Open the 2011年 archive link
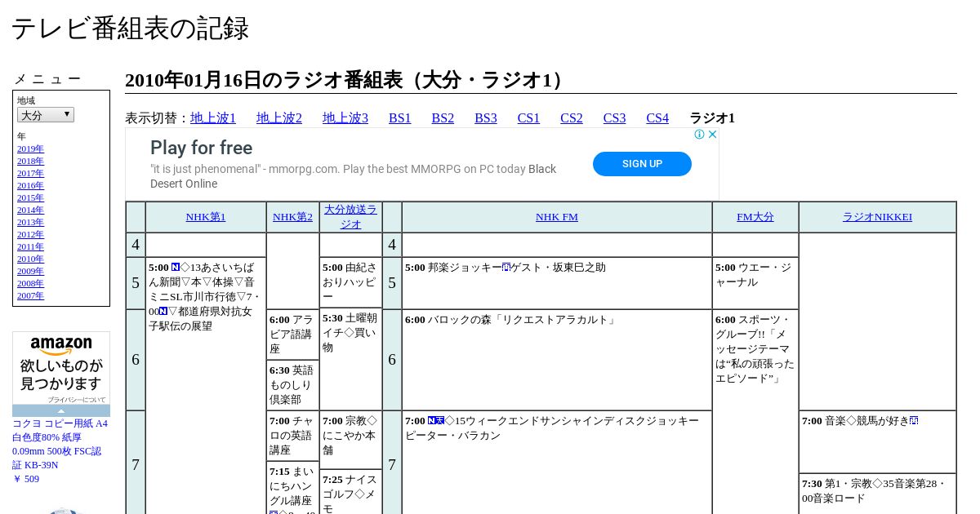The width and height of the screenshot is (980, 514). pos(30,247)
